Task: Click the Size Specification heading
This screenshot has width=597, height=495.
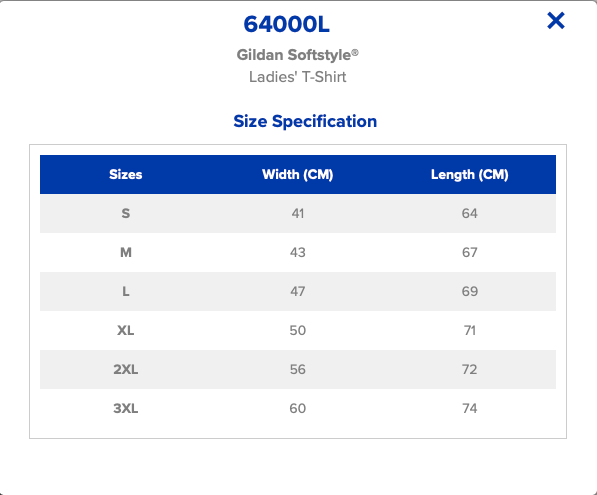Action: [x=305, y=121]
